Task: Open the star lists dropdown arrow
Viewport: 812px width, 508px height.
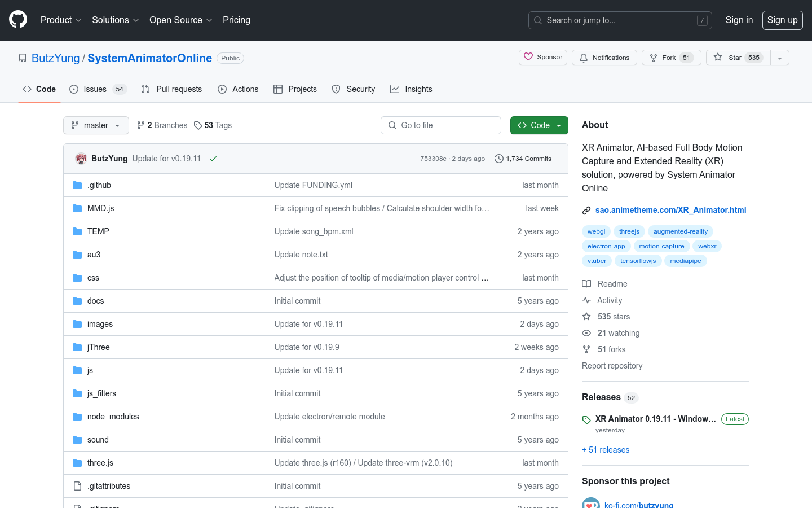Action: pyautogui.click(x=780, y=58)
